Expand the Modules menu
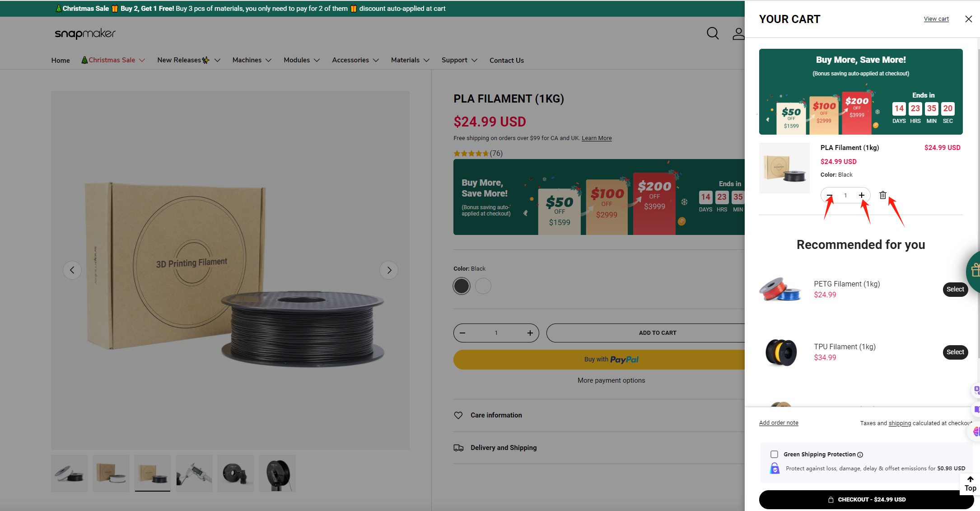The height and width of the screenshot is (511, 980). click(302, 60)
